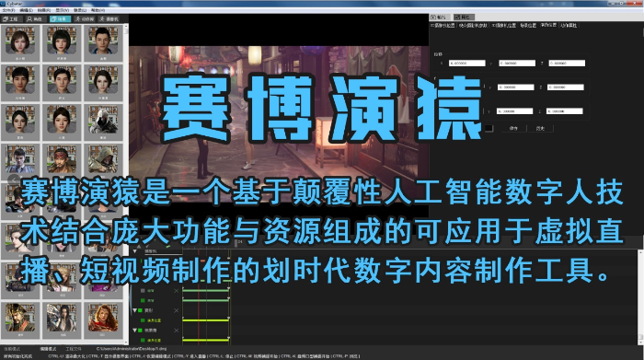Click the X icon on 视频微 track
Viewport: 644px width, 360px height.
coord(177,331)
